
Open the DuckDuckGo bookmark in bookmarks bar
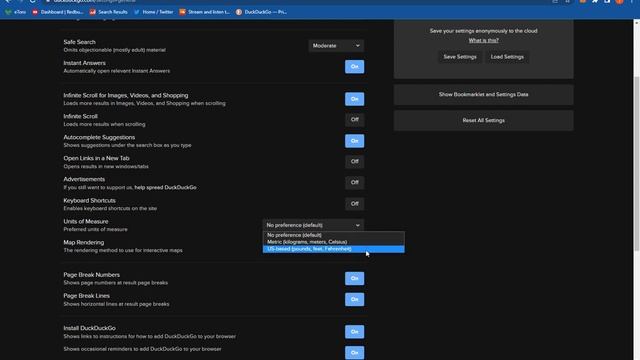pyautogui.click(x=261, y=12)
